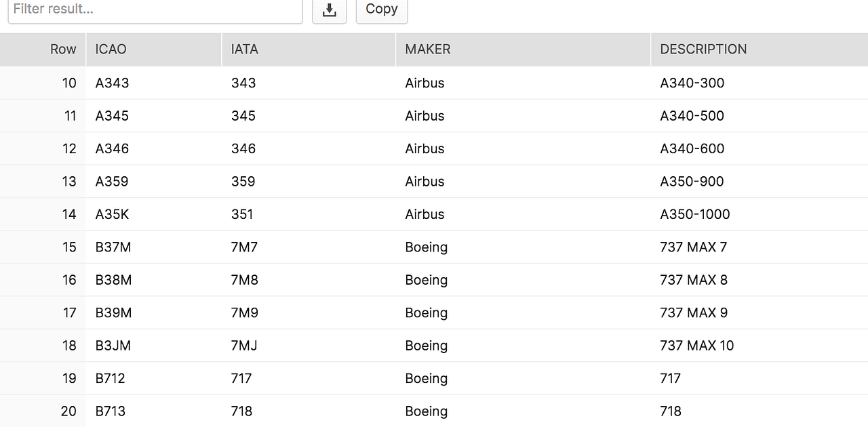The height and width of the screenshot is (427, 868).
Task: Click the Airbus maker cell for A359
Action: [425, 182]
